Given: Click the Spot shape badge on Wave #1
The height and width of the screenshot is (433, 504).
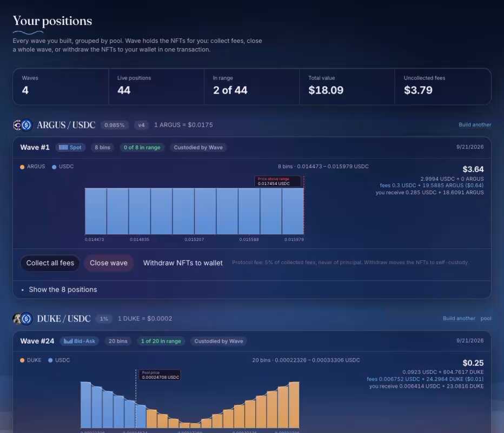Looking at the screenshot, I should click(x=70, y=147).
